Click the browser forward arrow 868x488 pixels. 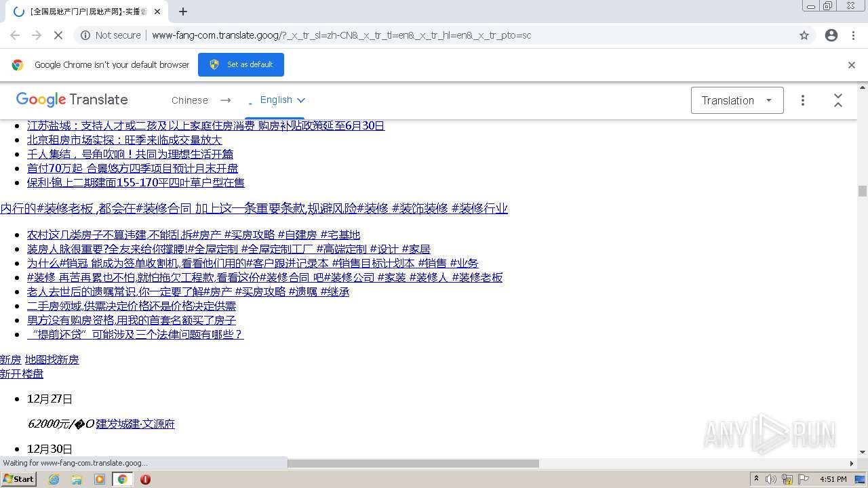point(37,35)
